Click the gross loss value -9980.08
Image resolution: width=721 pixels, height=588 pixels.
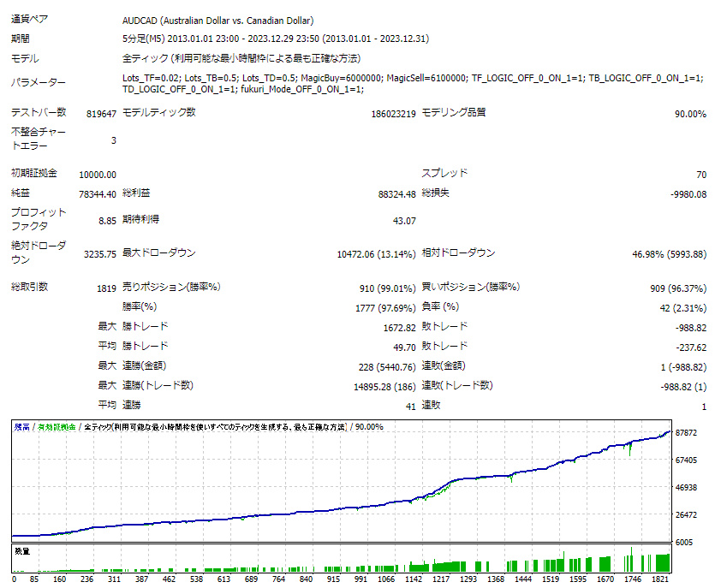pyautogui.click(x=688, y=194)
